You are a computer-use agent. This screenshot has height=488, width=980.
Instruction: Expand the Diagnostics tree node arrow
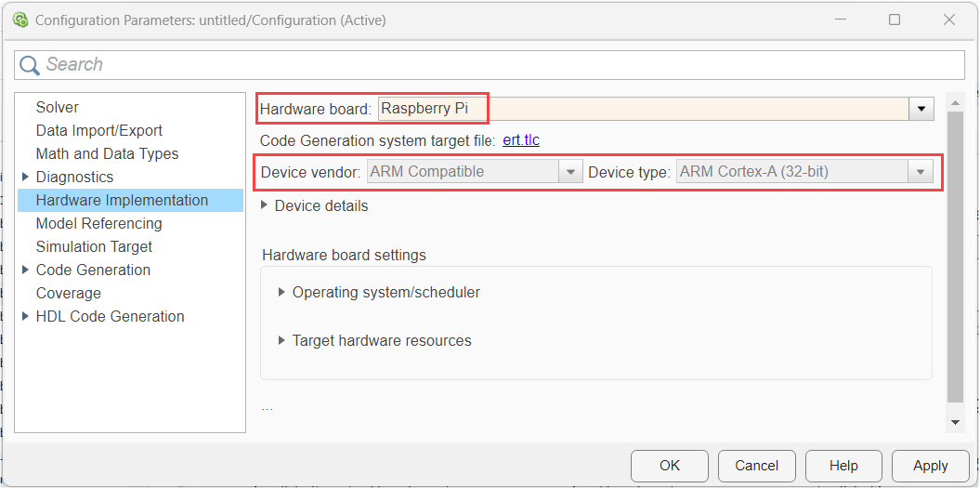click(x=25, y=177)
